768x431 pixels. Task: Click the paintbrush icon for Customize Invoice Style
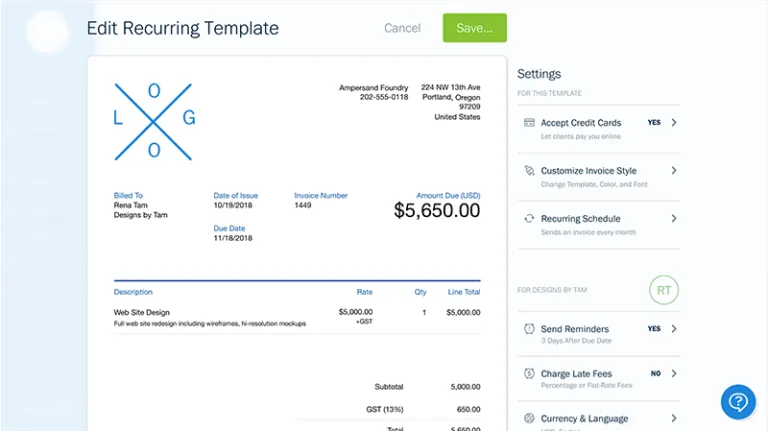(529, 171)
